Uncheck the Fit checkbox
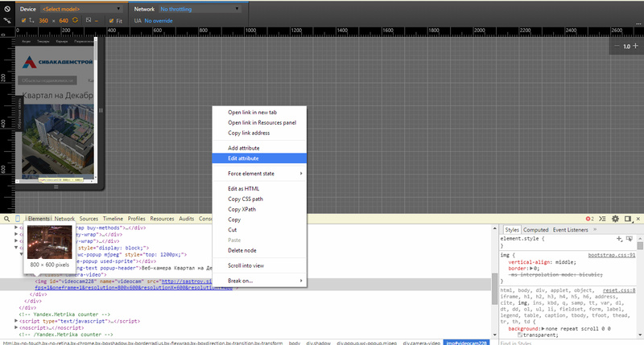The height and width of the screenshot is (345, 644). tap(109, 20)
